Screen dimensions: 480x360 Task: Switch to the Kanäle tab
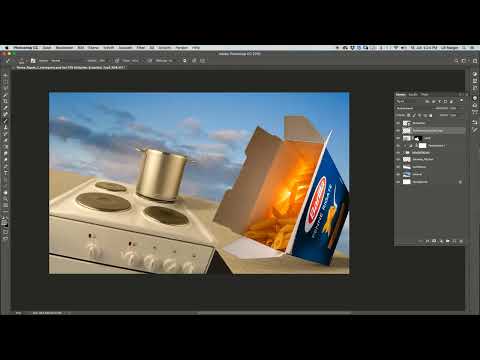pyautogui.click(x=413, y=94)
